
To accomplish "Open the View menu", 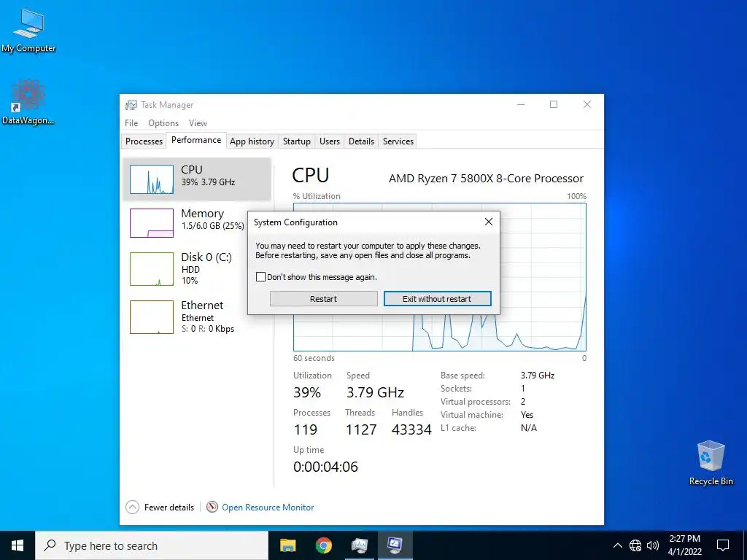I will [198, 122].
